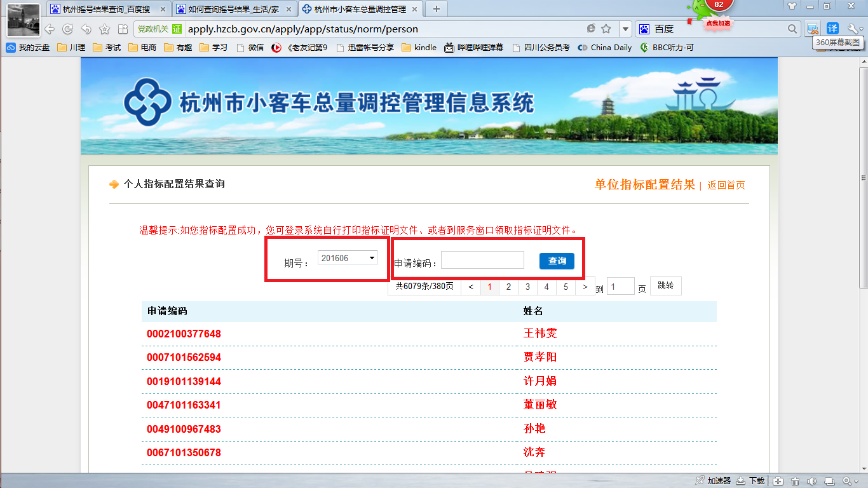Open the zoom level dropdown in status bar
The image size is (868, 488).
tap(850, 481)
